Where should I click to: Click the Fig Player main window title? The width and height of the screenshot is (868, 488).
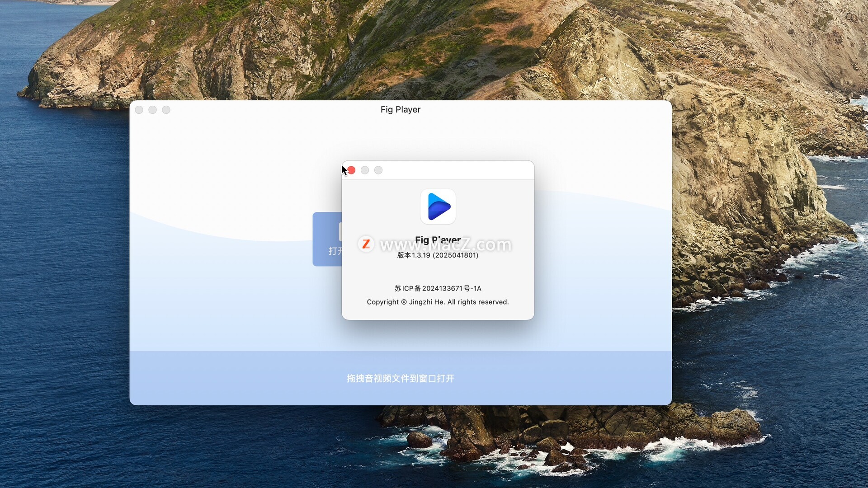[401, 109]
